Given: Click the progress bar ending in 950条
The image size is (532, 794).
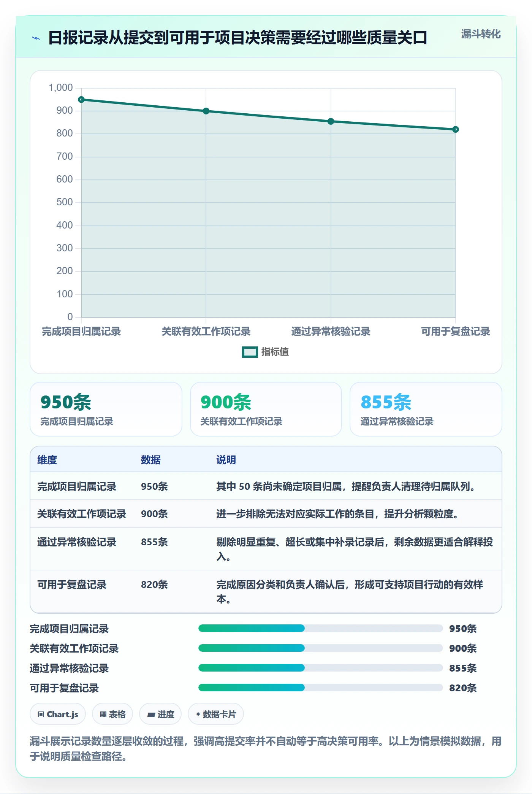Looking at the screenshot, I should (321, 628).
